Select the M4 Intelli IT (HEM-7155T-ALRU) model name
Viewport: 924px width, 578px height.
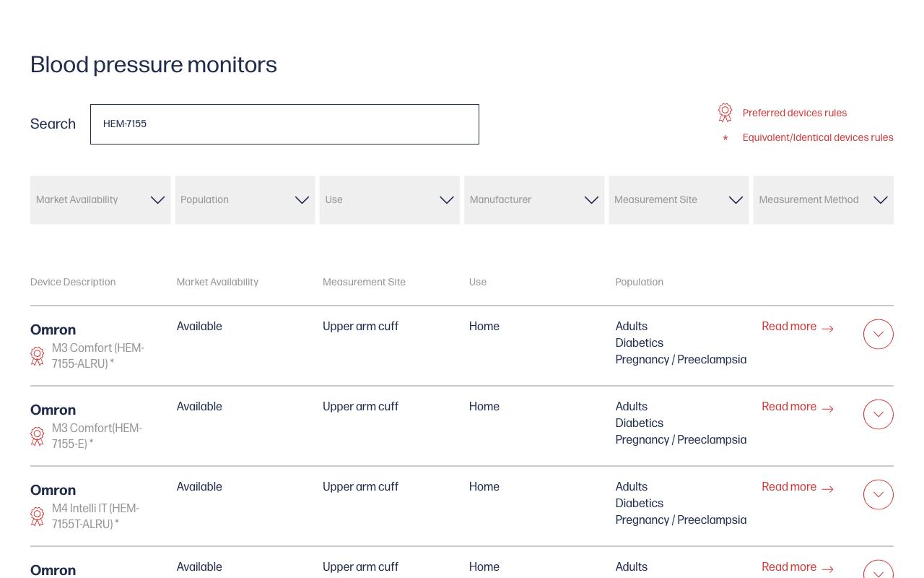(x=95, y=516)
